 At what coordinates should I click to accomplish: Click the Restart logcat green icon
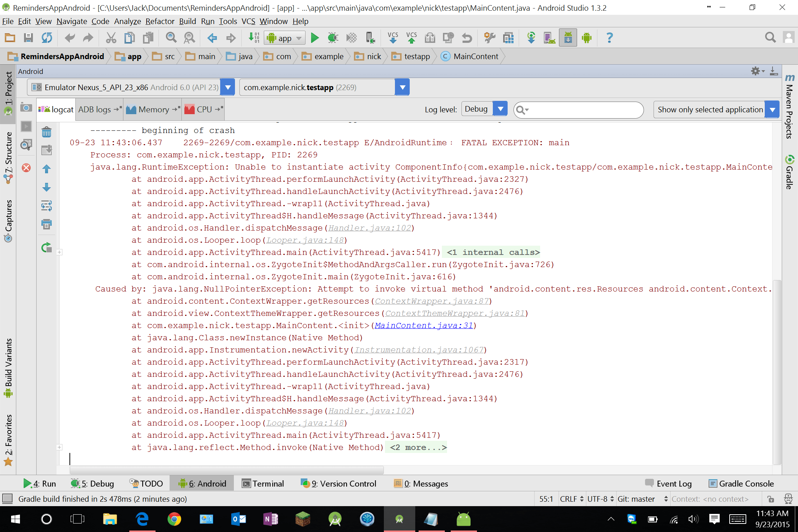click(47, 248)
